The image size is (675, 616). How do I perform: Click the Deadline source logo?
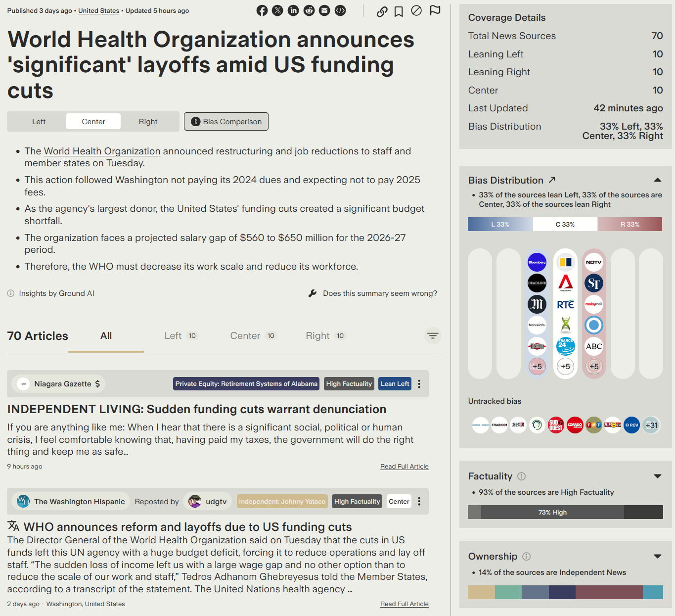pyautogui.click(x=537, y=283)
